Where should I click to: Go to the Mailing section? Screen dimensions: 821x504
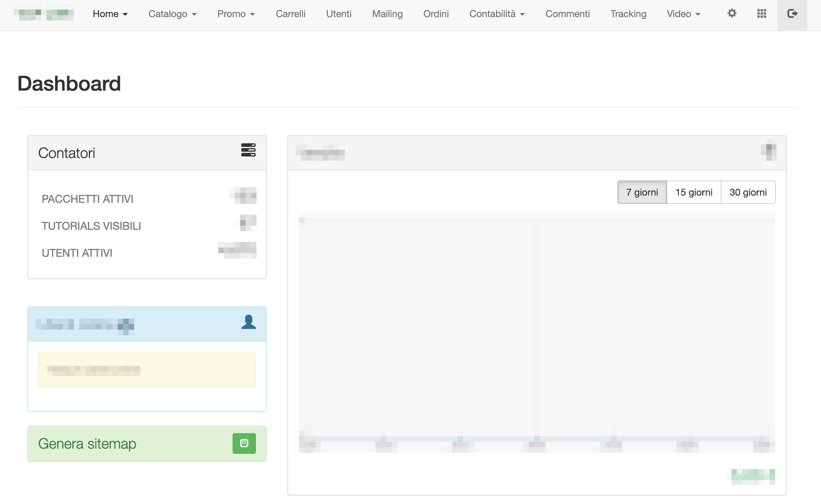point(387,14)
